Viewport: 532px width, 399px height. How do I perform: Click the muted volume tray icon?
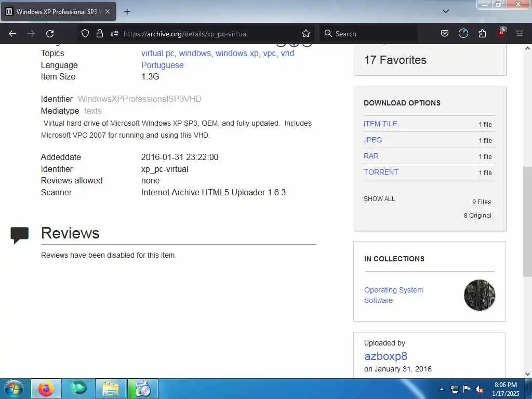[x=480, y=390]
